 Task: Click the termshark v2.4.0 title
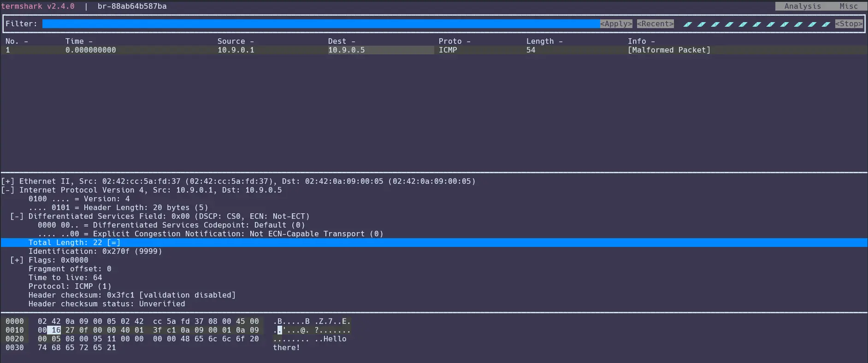click(37, 6)
